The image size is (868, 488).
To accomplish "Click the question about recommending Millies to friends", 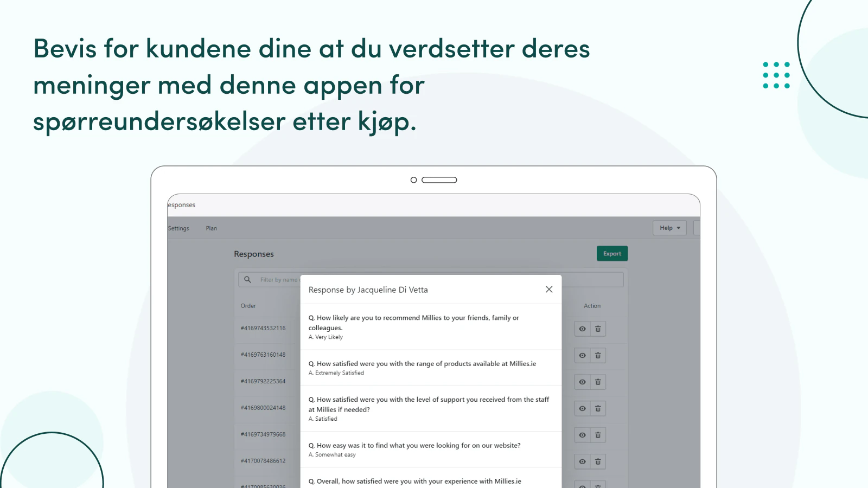I will (414, 323).
